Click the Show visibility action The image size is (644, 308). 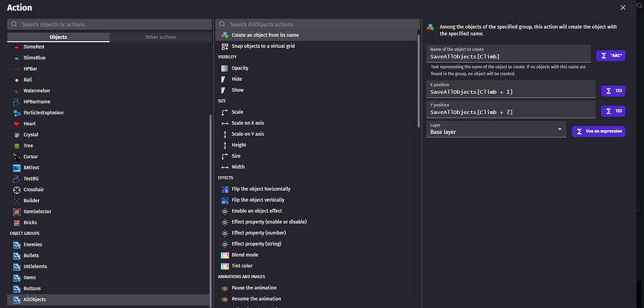(x=237, y=90)
